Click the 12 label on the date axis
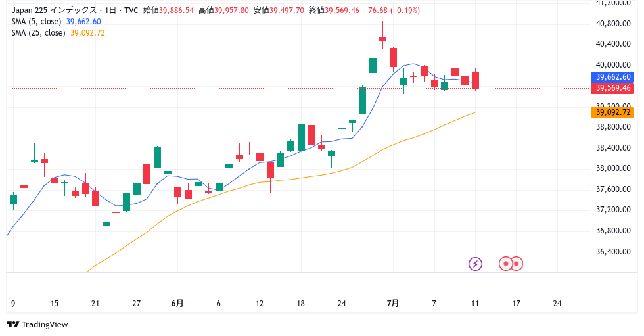 click(x=260, y=304)
